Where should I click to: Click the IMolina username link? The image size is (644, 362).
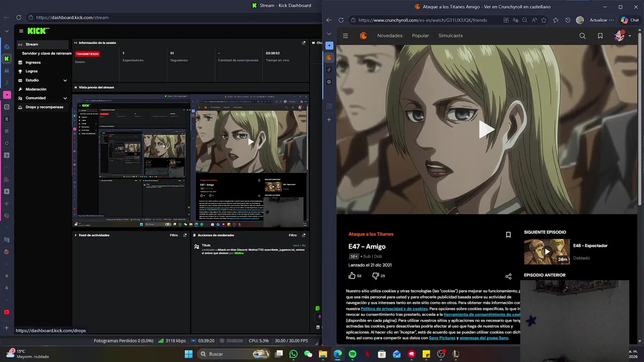[239, 253]
